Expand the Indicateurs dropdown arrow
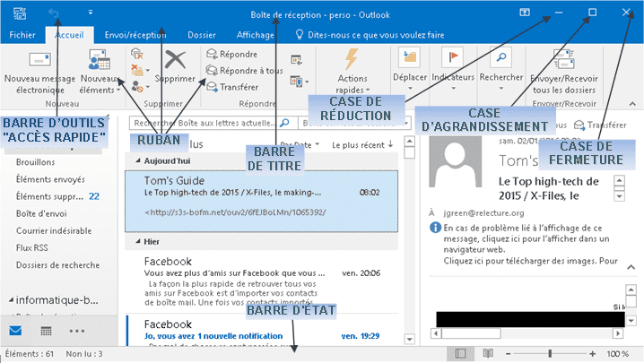This screenshot has height=363, width=644. coord(453,89)
